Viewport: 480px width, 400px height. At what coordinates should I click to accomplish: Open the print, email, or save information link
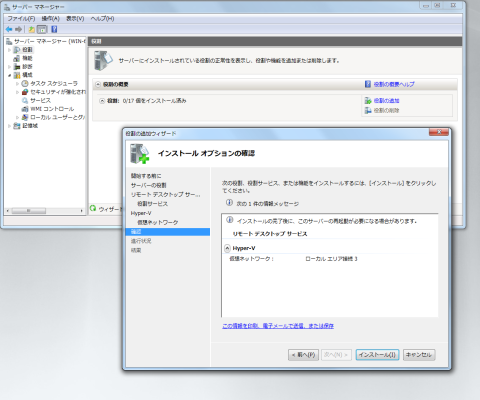click(278, 326)
